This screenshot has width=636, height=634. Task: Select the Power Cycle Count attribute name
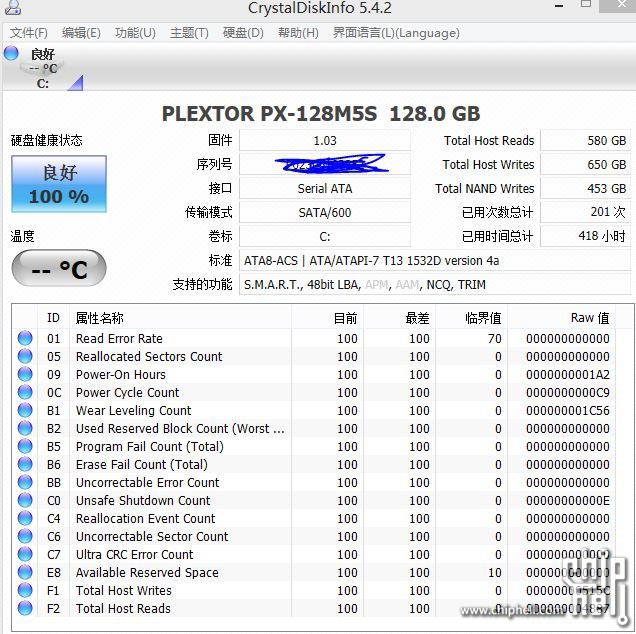127,392
